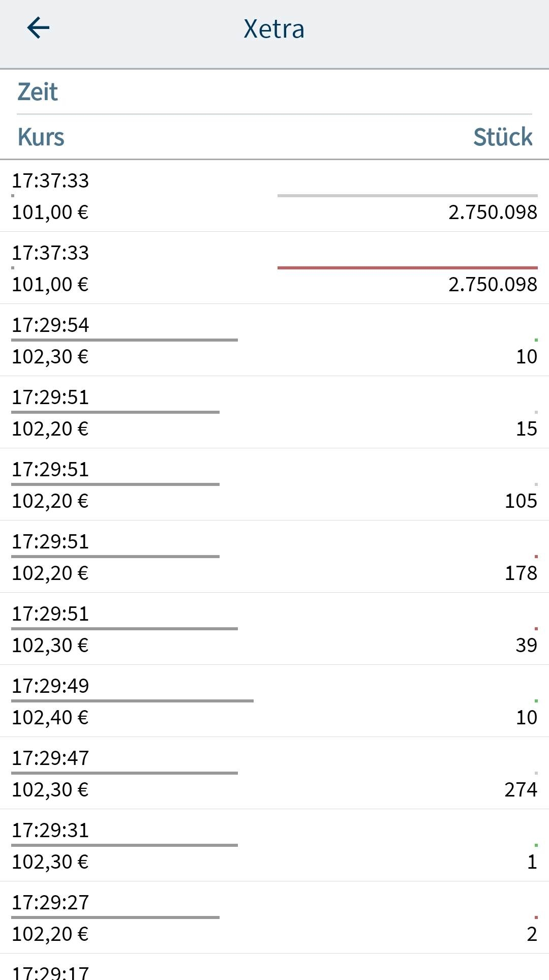Select the trade with 105 Stück

(x=274, y=485)
